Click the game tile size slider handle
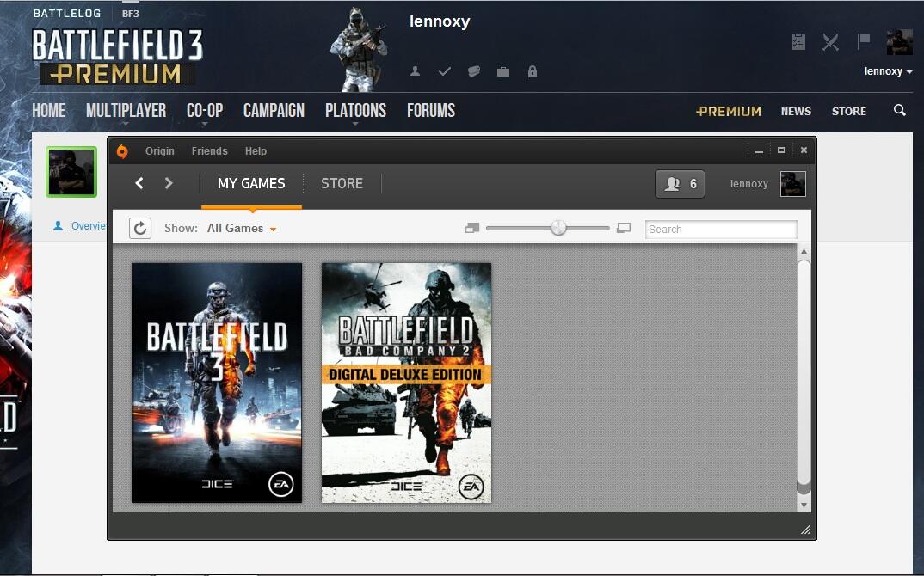The height and width of the screenshot is (576, 924). tap(558, 227)
